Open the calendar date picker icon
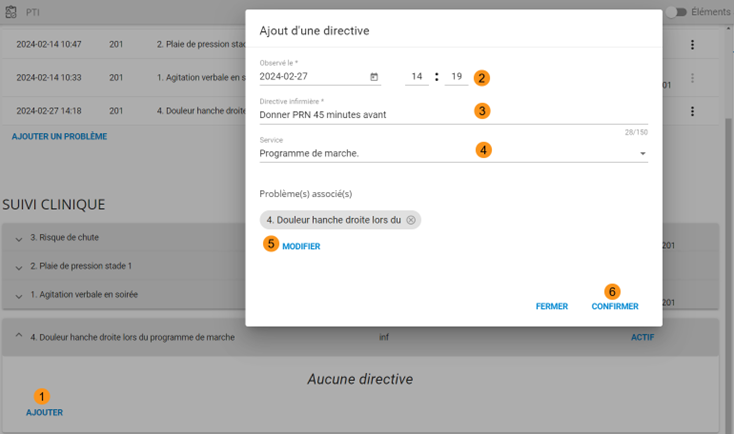The width and height of the screenshot is (734, 434). coord(374,77)
